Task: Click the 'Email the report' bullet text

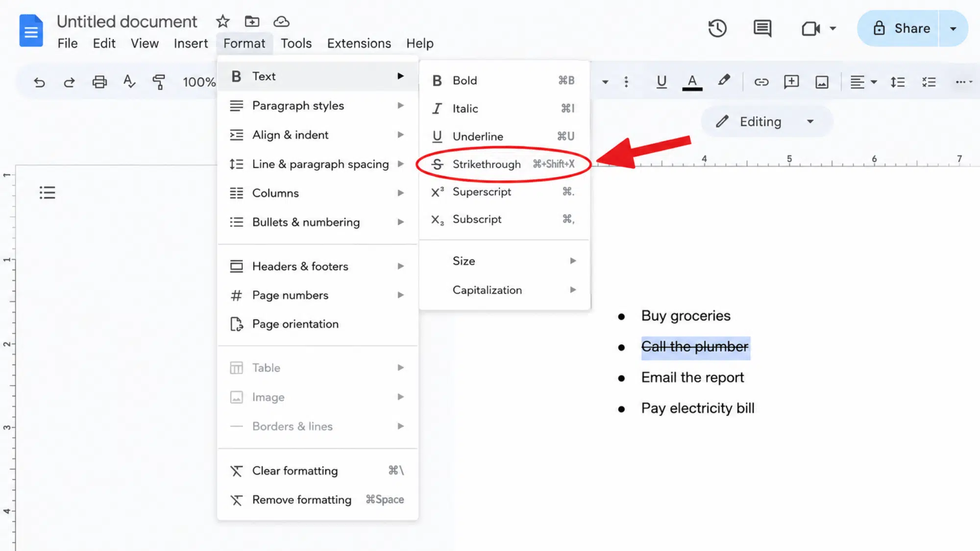Action: click(x=692, y=377)
